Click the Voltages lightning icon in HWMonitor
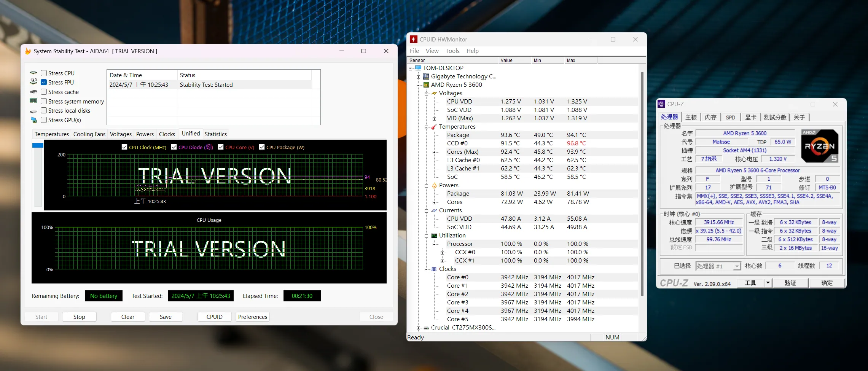This screenshot has width=868, height=371. (x=434, y=93)
